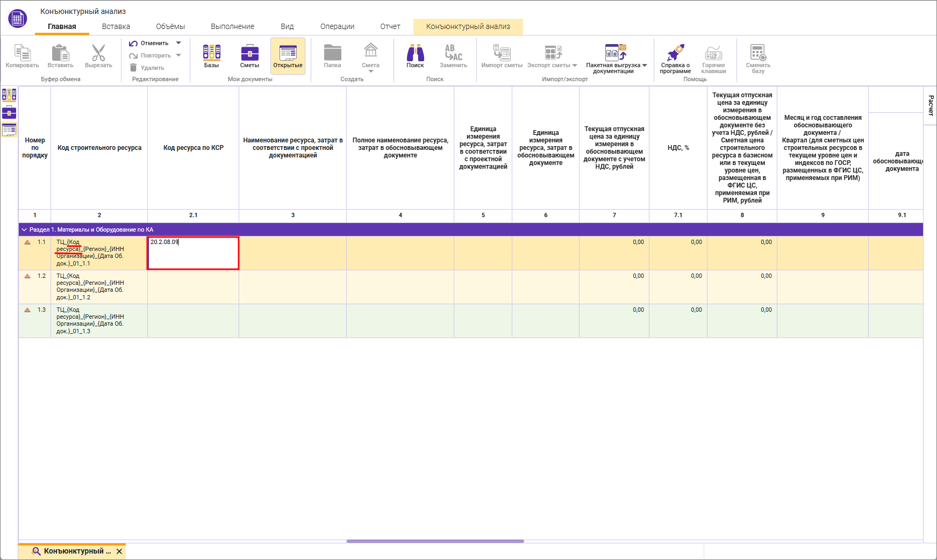
Task: Click the row 1.1 resource type icon
Action: [x=27, y=242]
